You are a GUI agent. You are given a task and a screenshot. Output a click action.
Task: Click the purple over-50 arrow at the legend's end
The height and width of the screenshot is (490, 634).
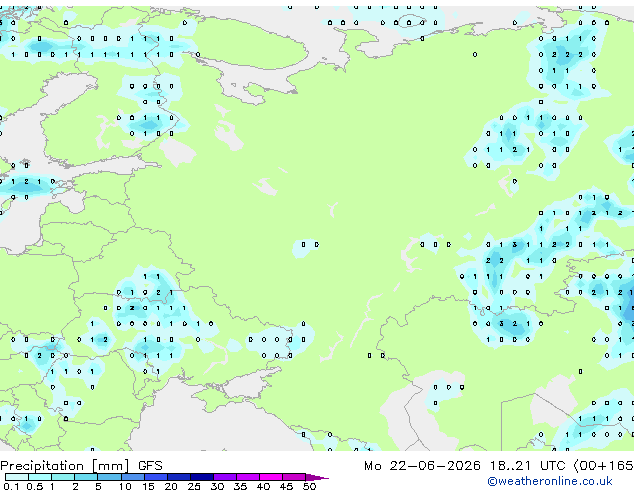[317, 477]
